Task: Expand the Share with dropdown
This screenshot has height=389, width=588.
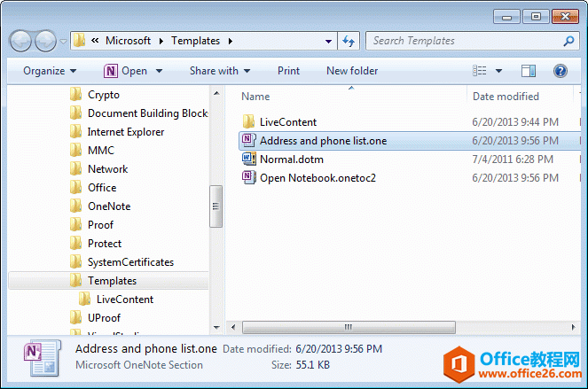Action: click(x=219, y=71)
